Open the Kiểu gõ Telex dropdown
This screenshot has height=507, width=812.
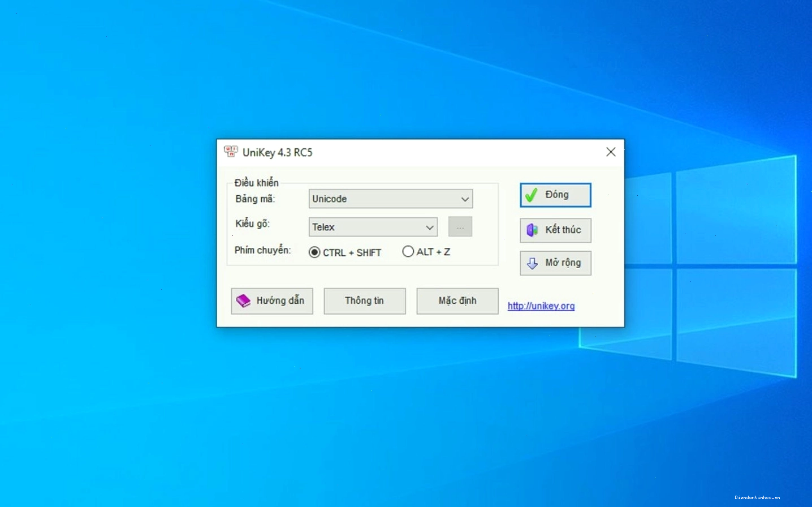(373, 227)
